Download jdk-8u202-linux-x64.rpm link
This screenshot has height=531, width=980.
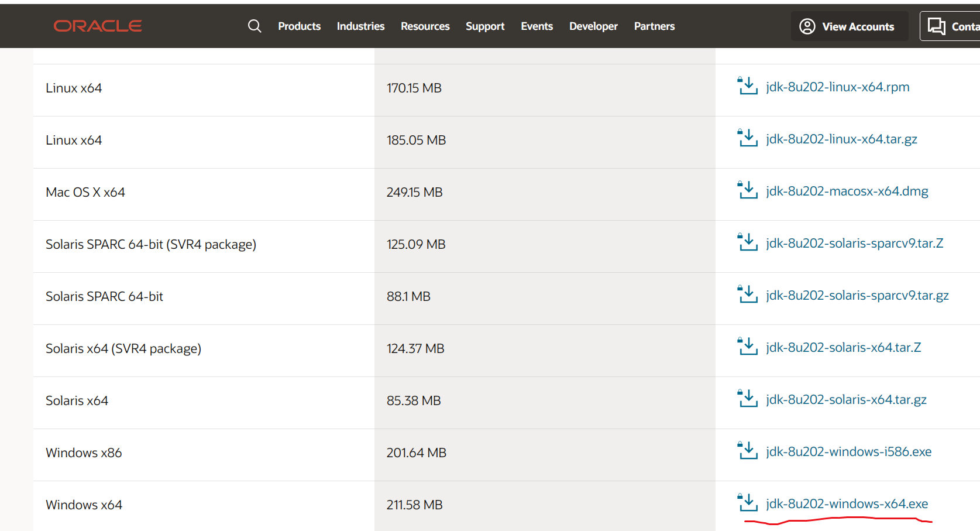[837, 87]
